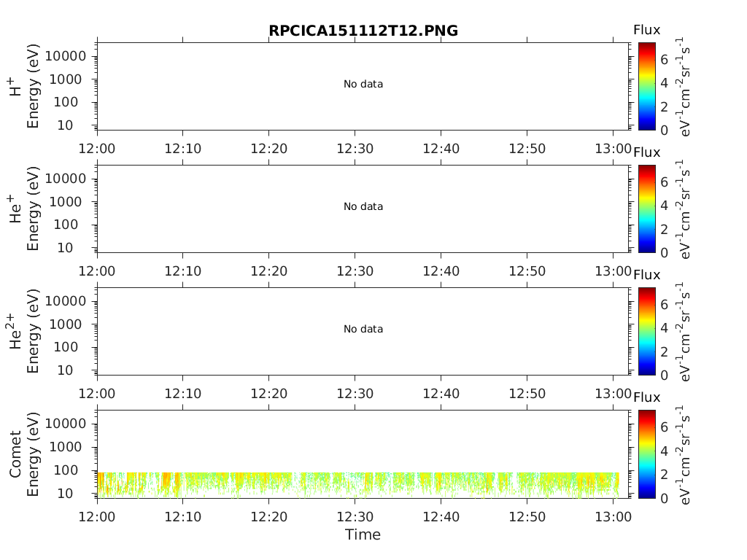
Task: Click the 10000 tick label on H+ panel
Action: click(66, 56)
